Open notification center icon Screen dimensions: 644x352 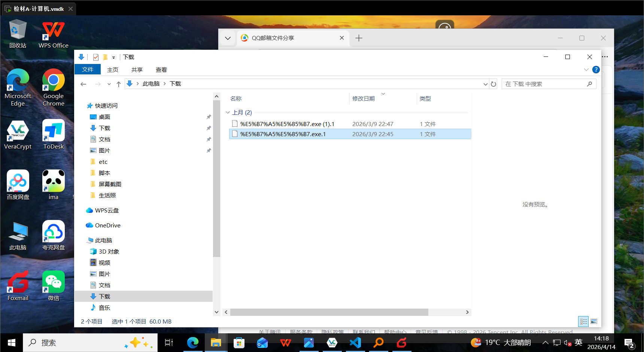pyautogui.click(x=629, y=343)
